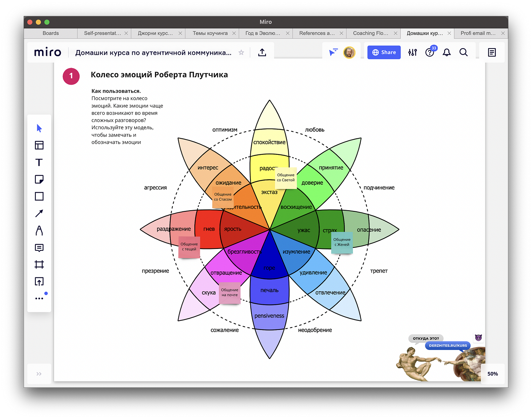Select the Sticky note tool
The height and width of the screenshot is (419, 532).
click(39, 179)
